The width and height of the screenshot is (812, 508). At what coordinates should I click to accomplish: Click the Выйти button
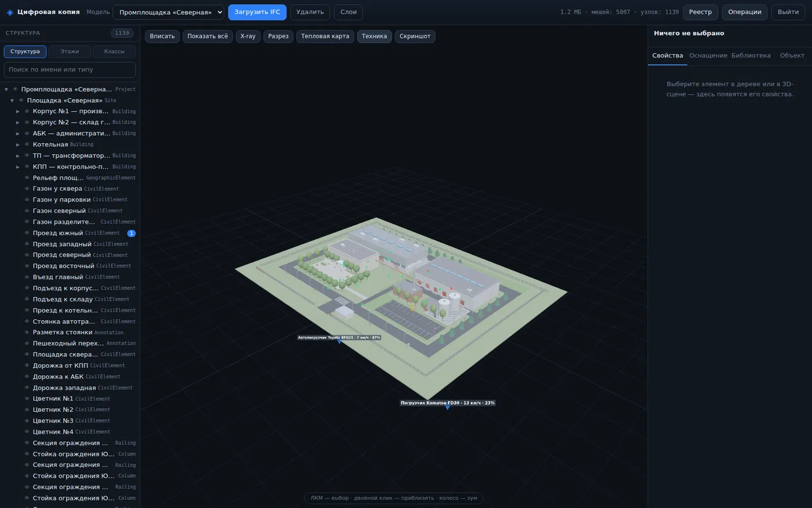tap(788, 12)
